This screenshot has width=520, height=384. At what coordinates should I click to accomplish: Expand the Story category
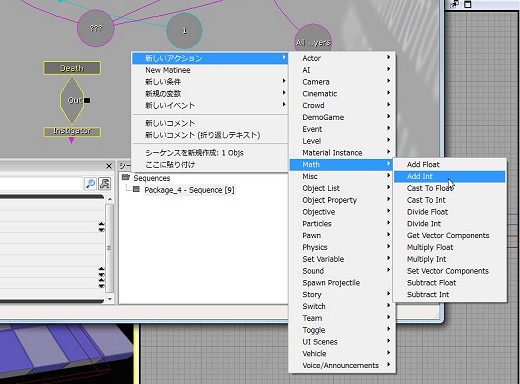pos(342,295)
